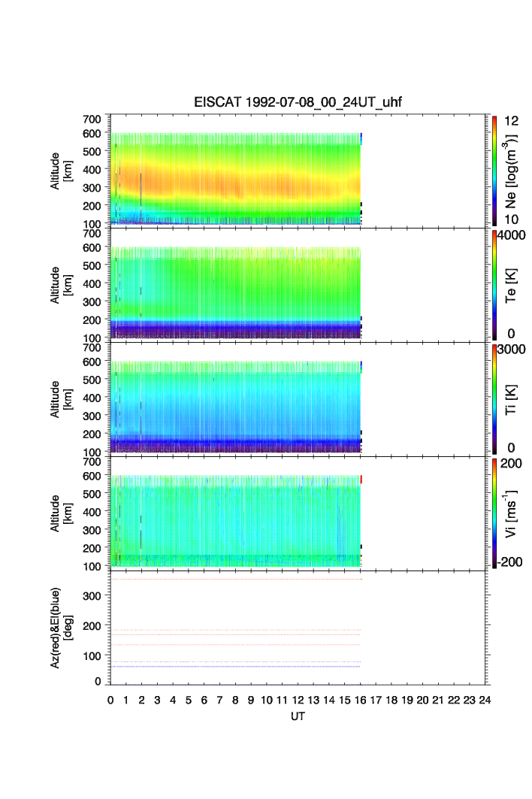Click the 24 tick label on UT axis
The height and width of the screenshot is (799, 532).
(x=485, y=700)
